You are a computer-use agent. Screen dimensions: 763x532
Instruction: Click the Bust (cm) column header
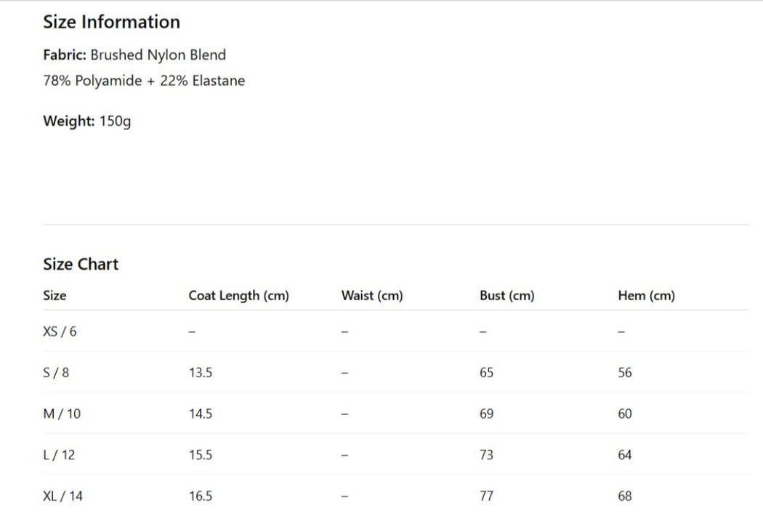coord(506,296)
